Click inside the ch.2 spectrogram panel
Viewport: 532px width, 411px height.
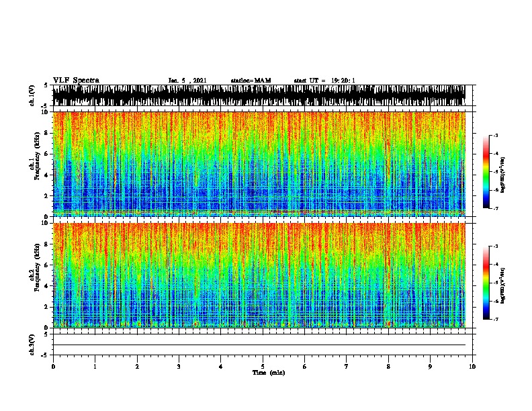(259, 275)
